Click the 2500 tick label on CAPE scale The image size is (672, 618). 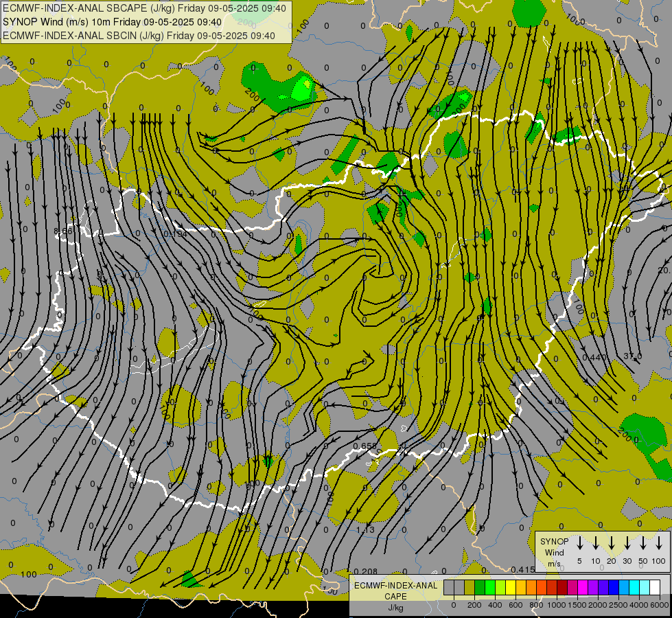click(x=618, y=605)
